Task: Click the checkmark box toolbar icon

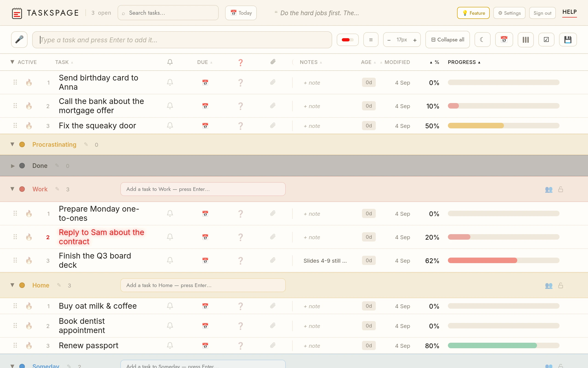Action: (x=546, y=39)
